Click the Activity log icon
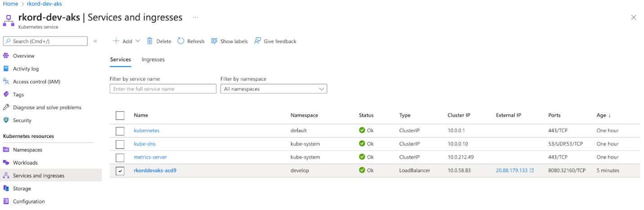Screen dimensions: 644x210 coord(6,68)
